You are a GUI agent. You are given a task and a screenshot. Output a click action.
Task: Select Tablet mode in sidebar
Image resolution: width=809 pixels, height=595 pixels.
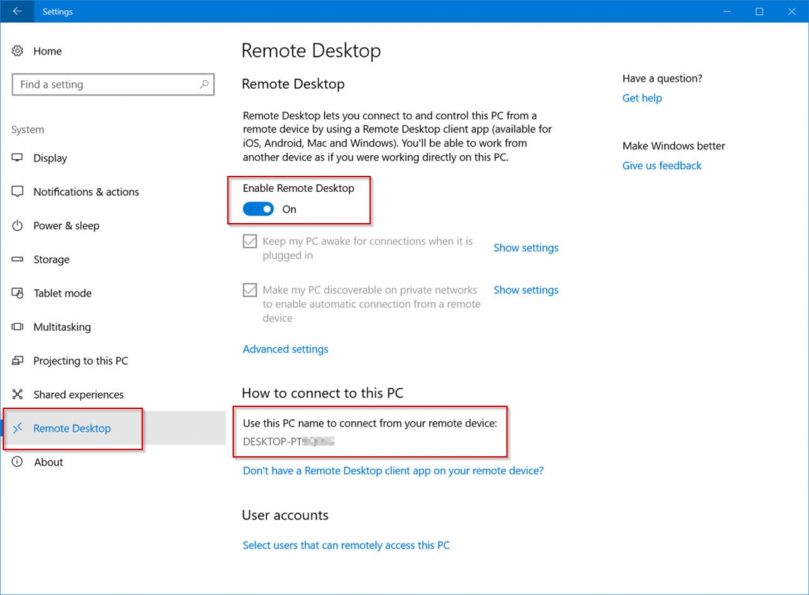coord(62,293)
